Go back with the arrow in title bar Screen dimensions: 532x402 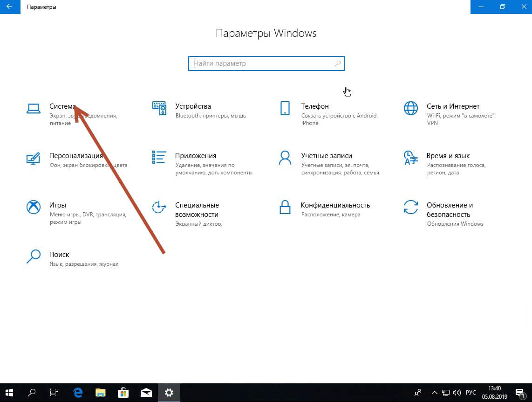(x=10, y=7)
